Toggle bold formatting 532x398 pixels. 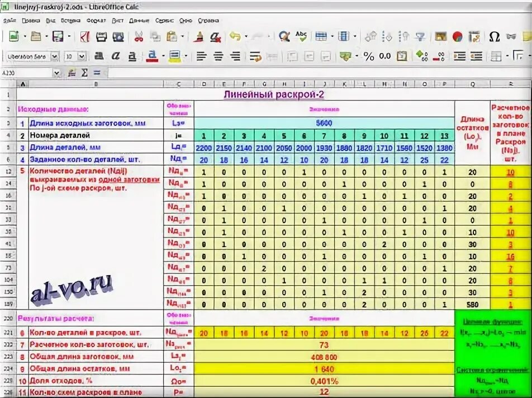(99, 56)
